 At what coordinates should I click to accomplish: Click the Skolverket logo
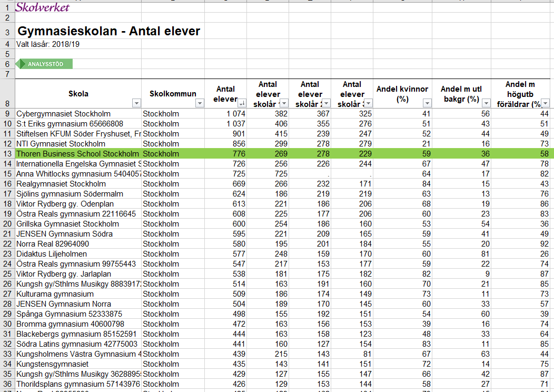pyautogui.click(x=43, y=7)
